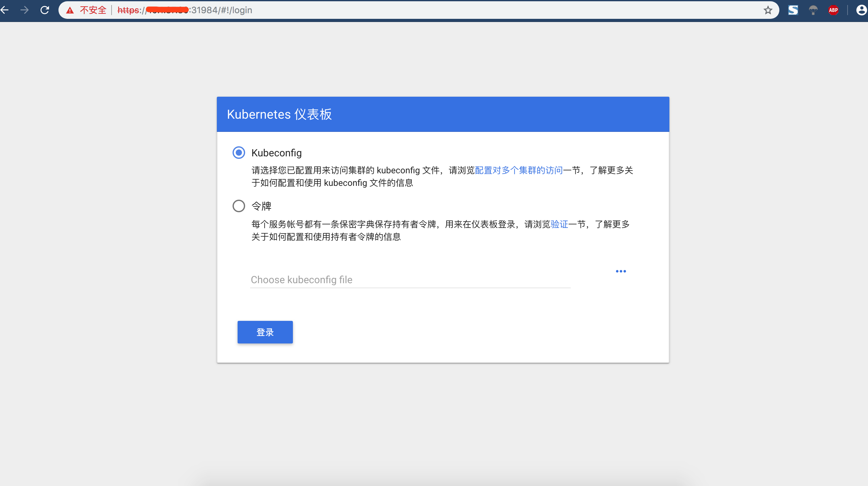Click the Kubeconfig option label
The height and width of the screenshot is (486, 868).
276,153
